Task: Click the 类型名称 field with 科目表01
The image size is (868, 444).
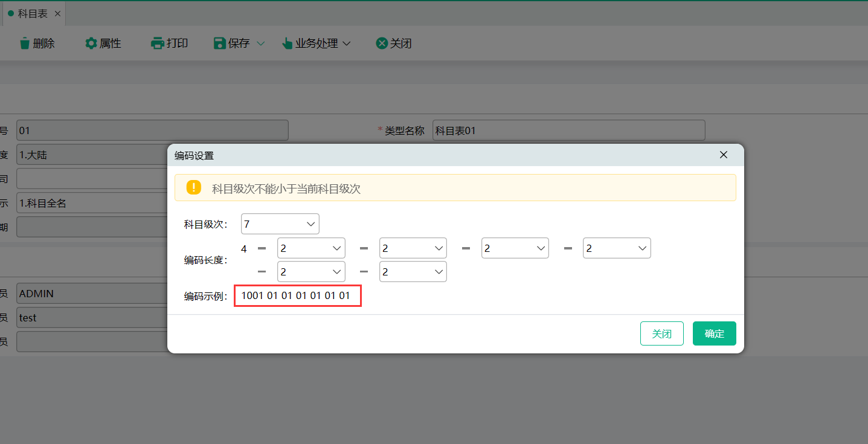Action: pos(569,130)
